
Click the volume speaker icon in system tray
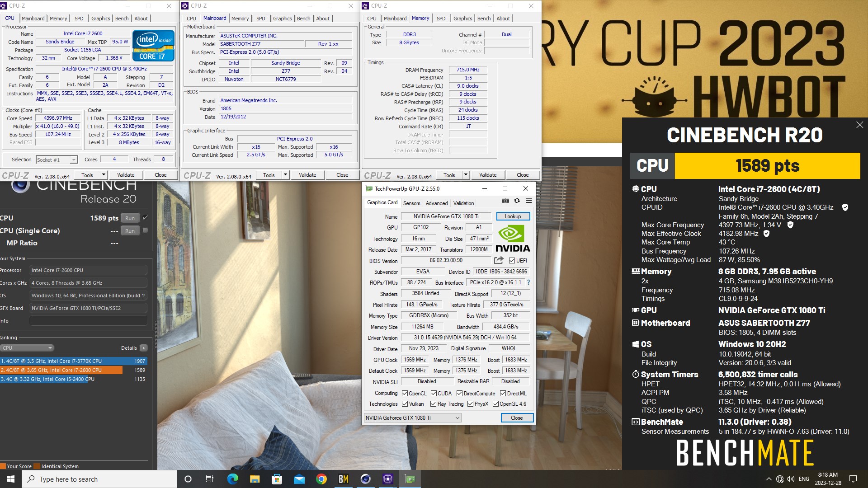click(x=791, y=479)
